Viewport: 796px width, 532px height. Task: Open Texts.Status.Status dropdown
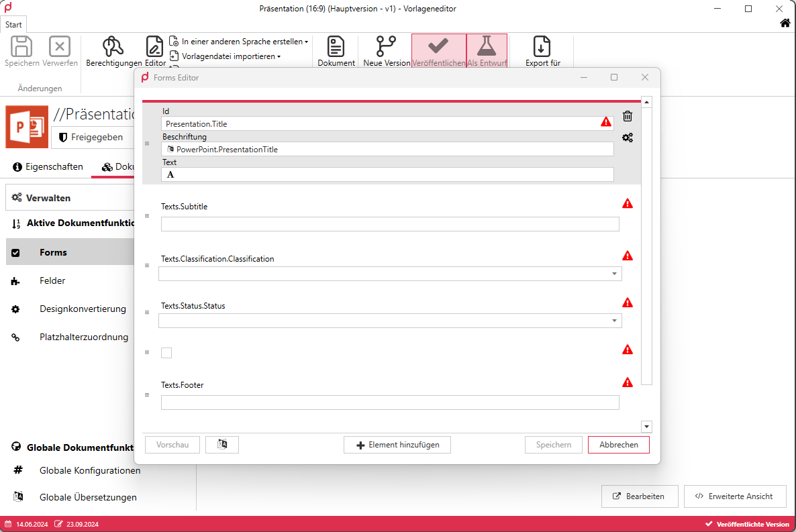click(x=614, y=320)
